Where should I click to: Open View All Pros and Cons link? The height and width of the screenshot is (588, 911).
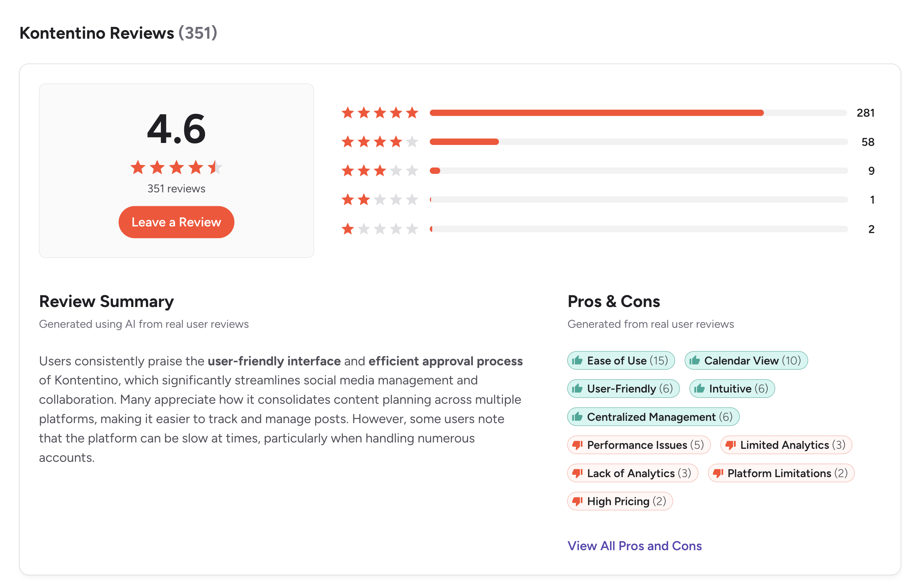634,546
